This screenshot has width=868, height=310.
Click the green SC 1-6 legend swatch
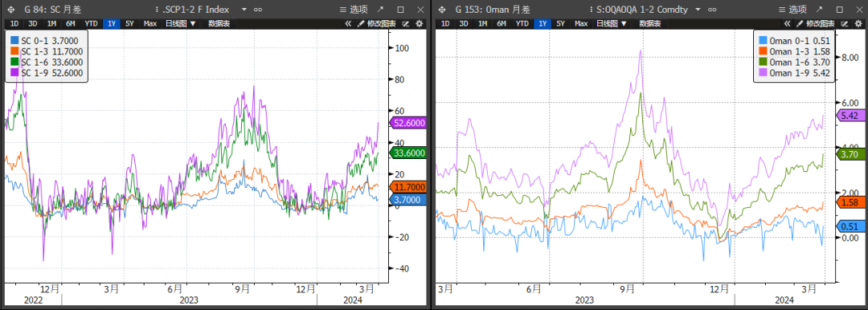[15, 62]
